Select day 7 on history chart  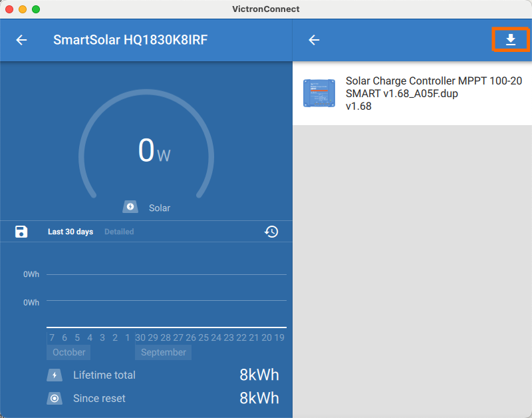click(52, 337)
